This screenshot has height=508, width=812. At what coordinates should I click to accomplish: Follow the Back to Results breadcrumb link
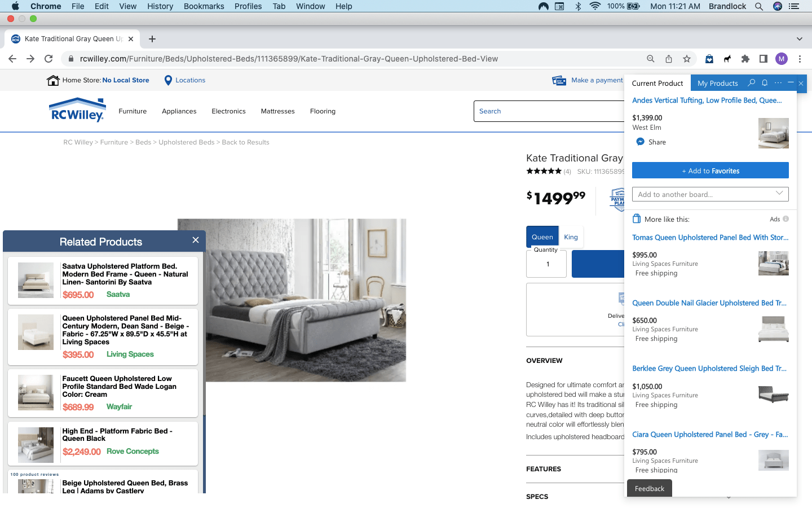click(x=245, y=142)
